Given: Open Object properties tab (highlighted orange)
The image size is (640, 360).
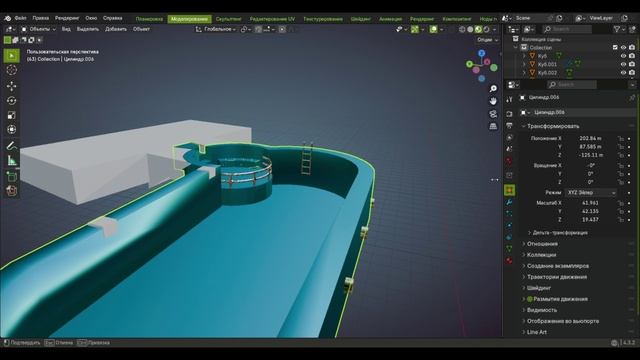Looking at the screenshot, I should (509, 190).
